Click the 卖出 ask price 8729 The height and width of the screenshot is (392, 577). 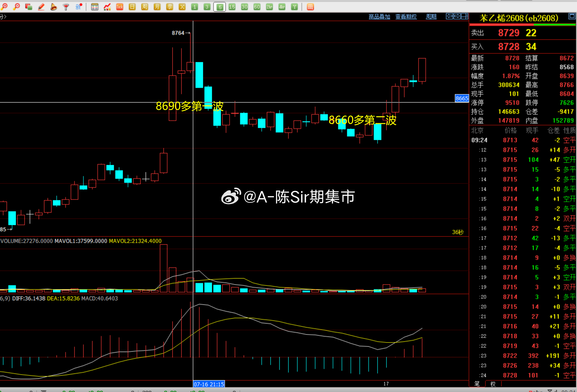pos(509,33)
